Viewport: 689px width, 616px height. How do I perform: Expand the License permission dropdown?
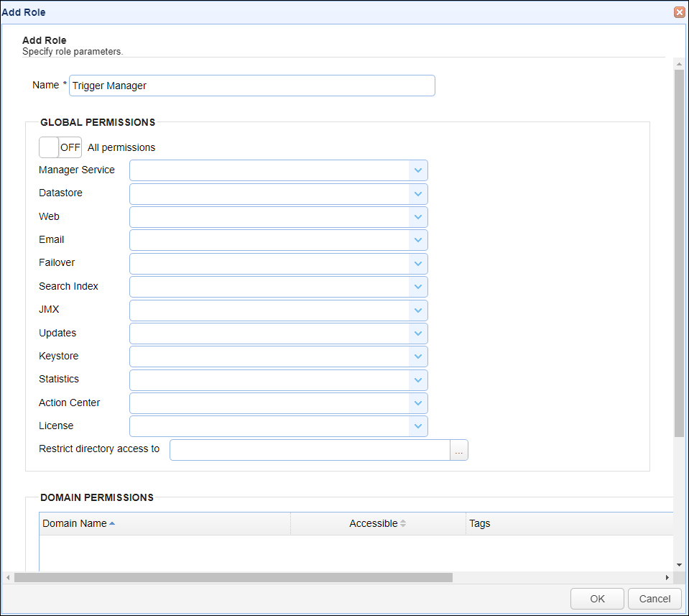click(x=418, y=426)
